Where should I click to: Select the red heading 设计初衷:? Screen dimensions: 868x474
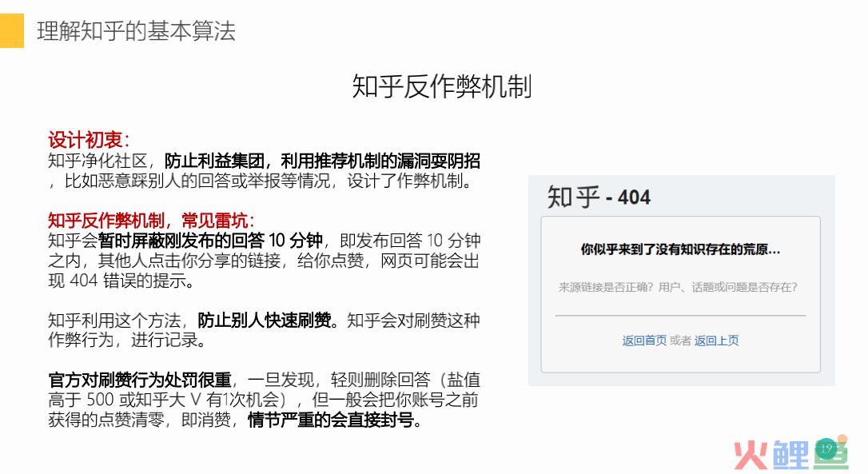[x=89, y=140]
